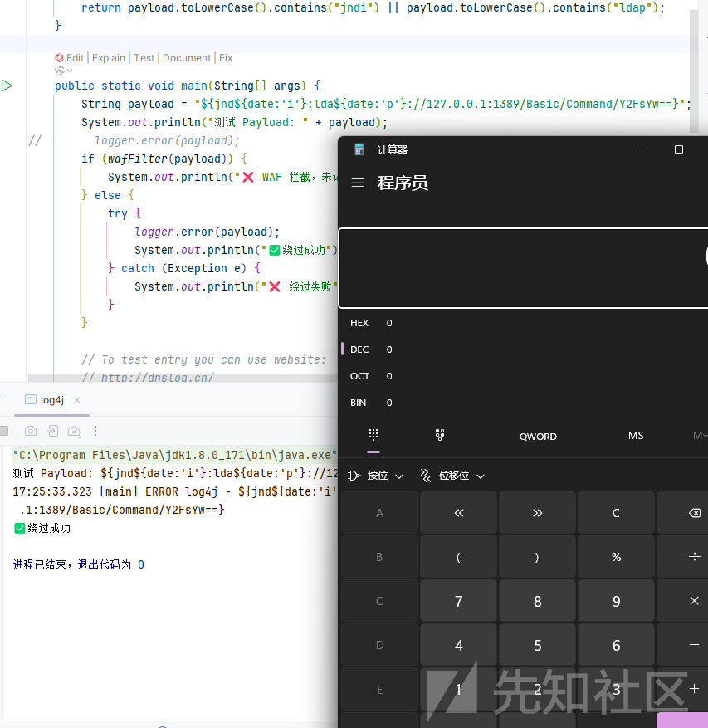The width and height of the screenshot is (708, 728).
Task: Click the exit/restore layout run toolbar icon
Action: (52, 431)
